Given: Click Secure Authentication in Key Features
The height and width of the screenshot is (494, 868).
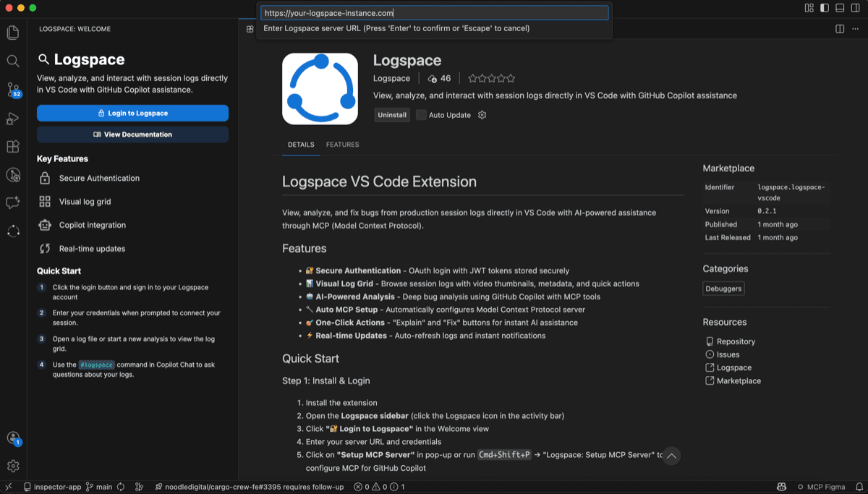Looking at the screenshot, I should point(99,178).
